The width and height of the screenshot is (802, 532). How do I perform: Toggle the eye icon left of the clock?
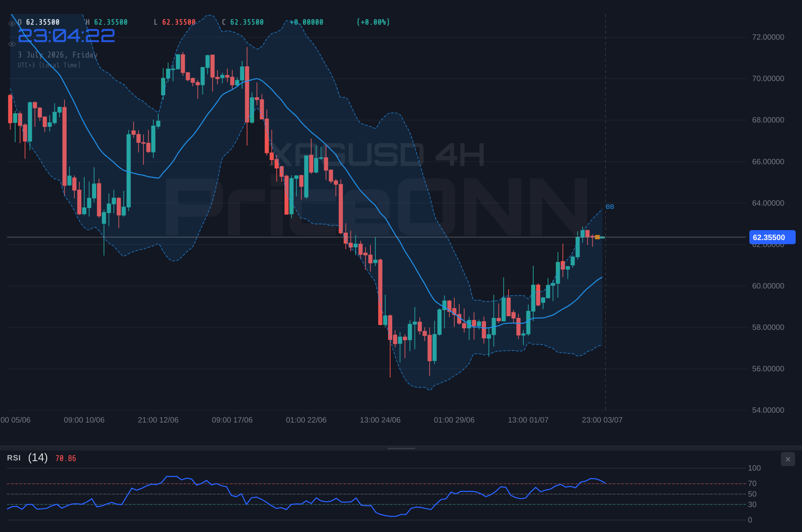coord(12,44)
